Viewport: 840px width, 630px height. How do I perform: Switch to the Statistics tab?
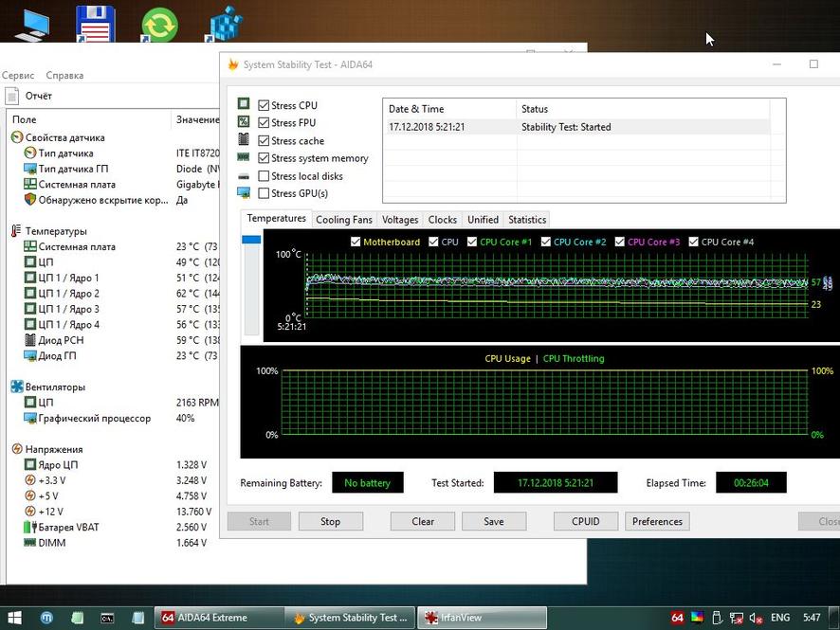click(x=527, y=220)
